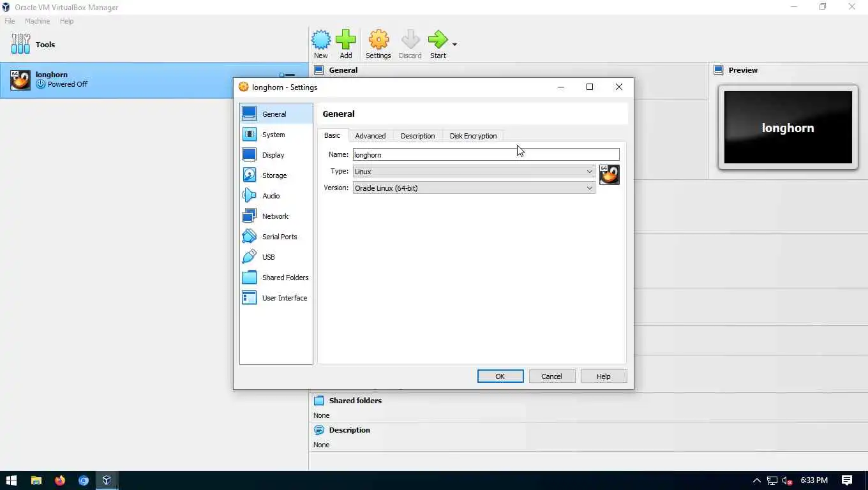Open the Windows Start menu
868x490 pixels.
point(11,480)
